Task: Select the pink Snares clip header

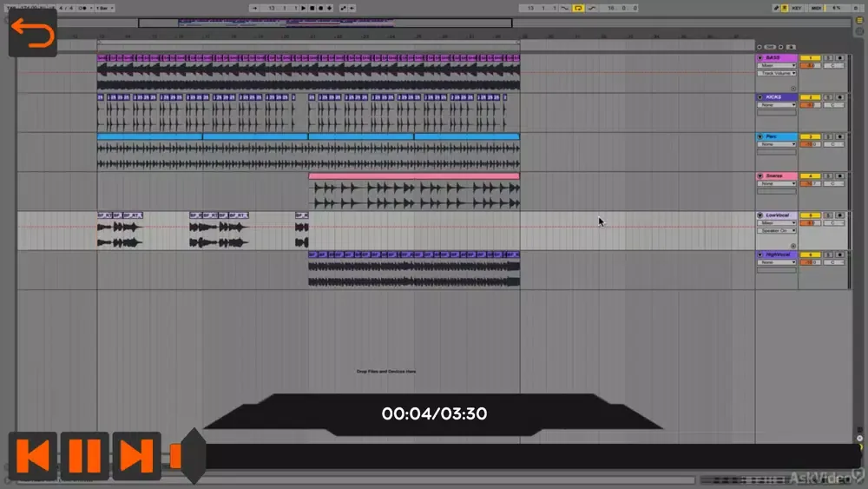Action: click(414, 176)
